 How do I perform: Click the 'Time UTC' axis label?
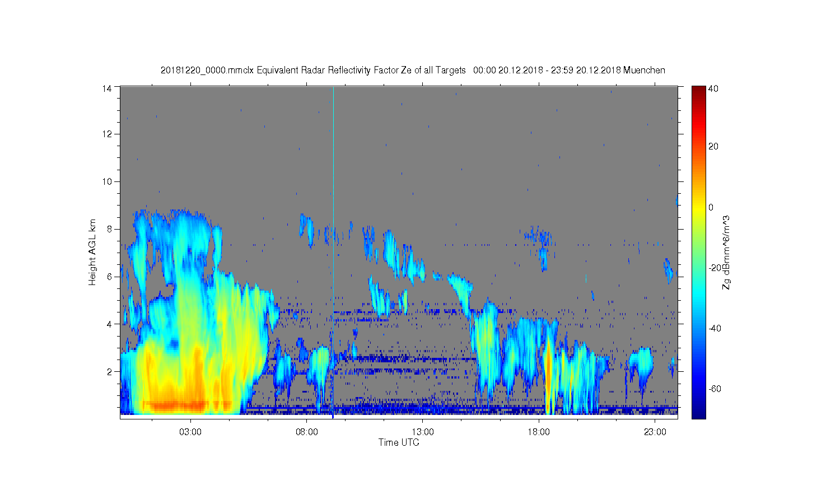point(399,442)
